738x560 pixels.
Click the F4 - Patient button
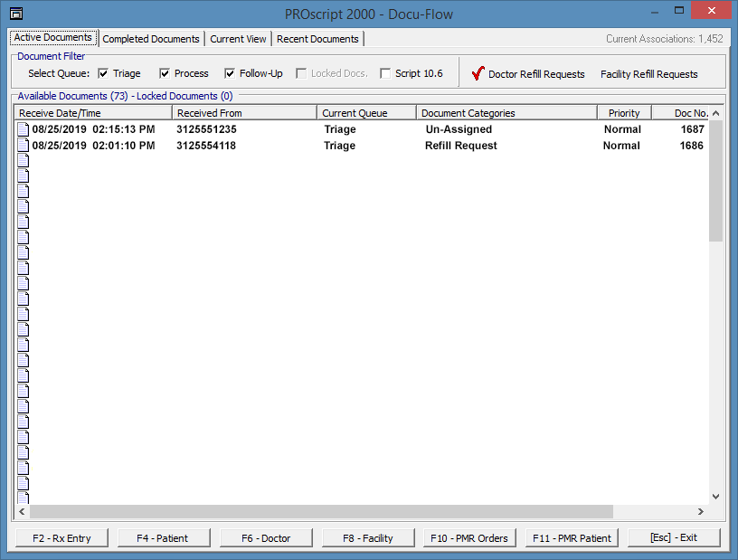pyautogui.click(x=163, y=538)
